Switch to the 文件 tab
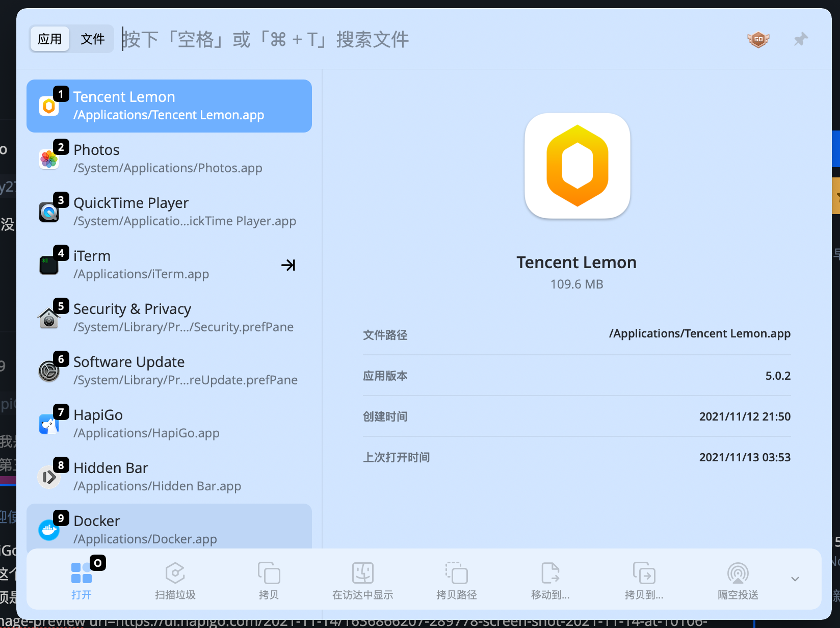The height and width of the screenshot is (628, 840). coord(92,38)
